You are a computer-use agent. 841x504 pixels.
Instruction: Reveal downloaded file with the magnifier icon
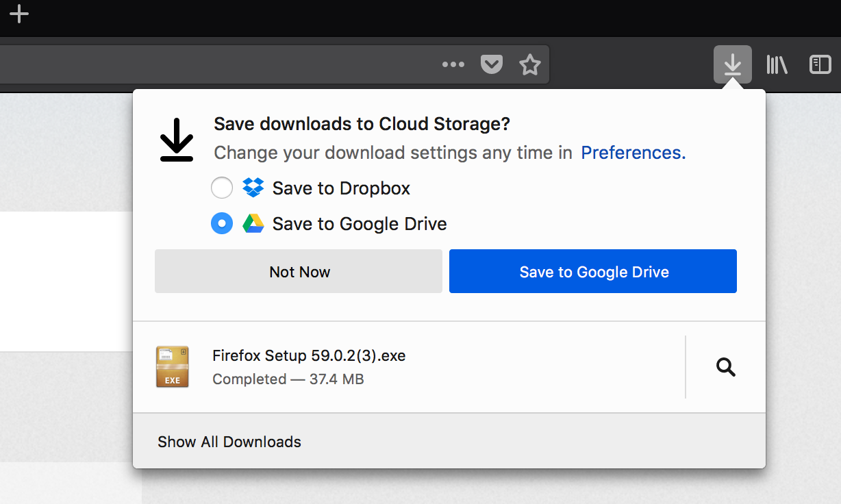pos(725,368)
